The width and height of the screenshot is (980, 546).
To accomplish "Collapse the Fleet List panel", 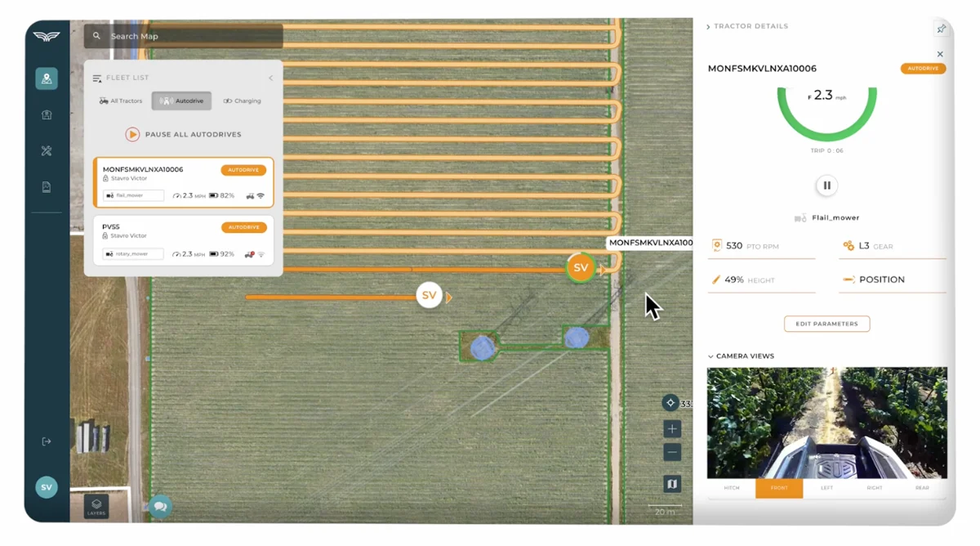I will pos(270,78).
